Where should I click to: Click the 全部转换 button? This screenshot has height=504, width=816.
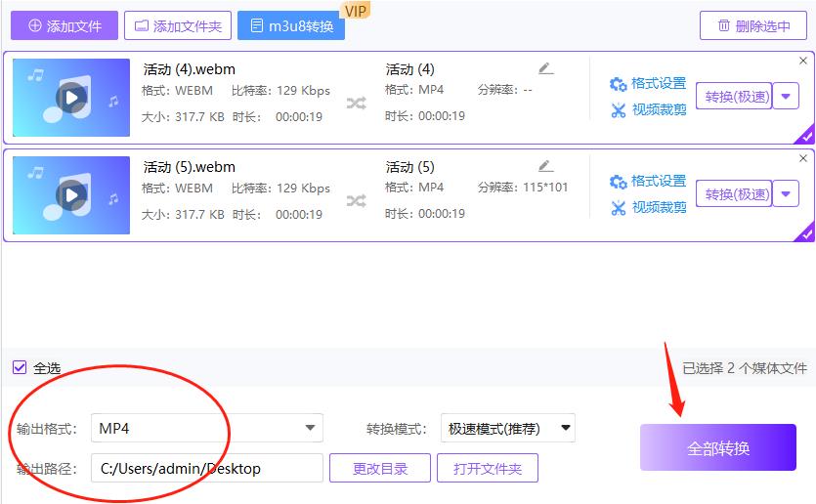pos(718,447)
